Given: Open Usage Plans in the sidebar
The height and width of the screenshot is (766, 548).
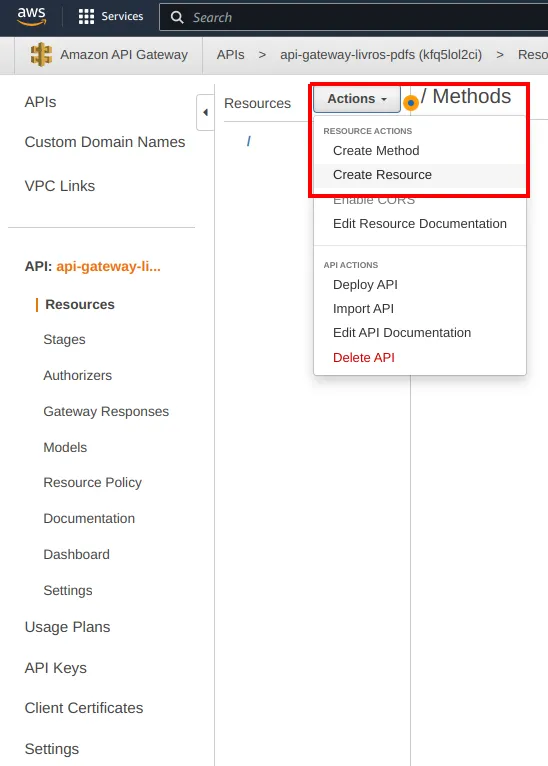Looking at the screenshot, I should click(x=67, y=627).
